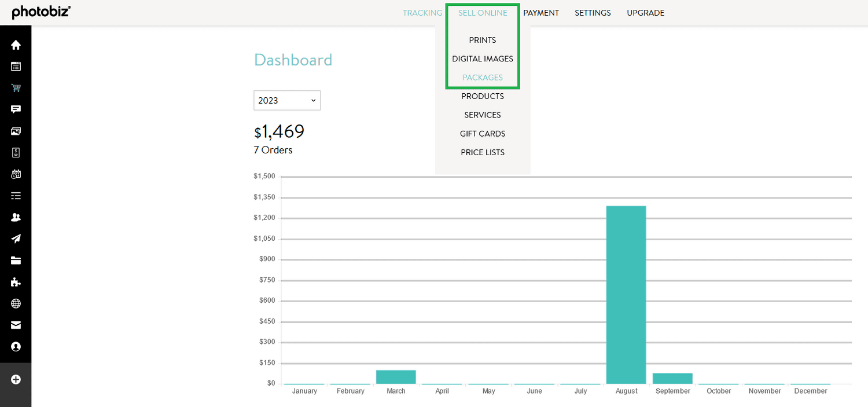Select the invoice dollar document icon
The image size is (868, 407).
pyautogui.click(x=16, y=153)
